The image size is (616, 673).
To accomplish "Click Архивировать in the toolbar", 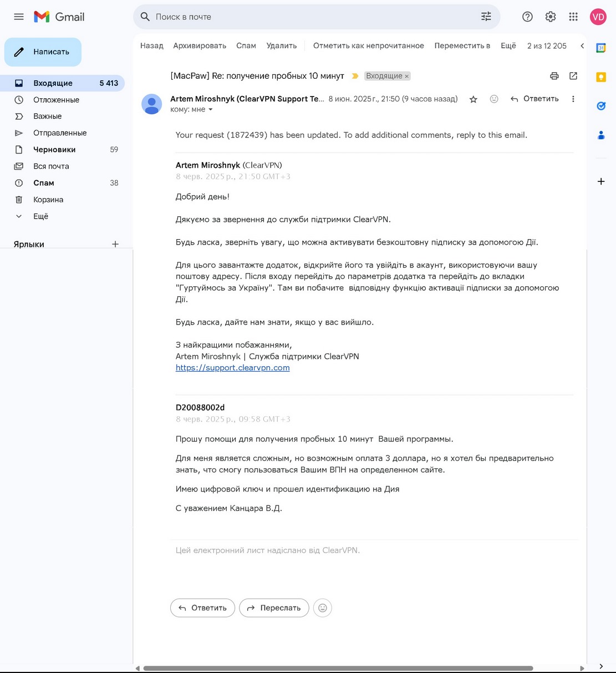I will [x=200, y=46].
